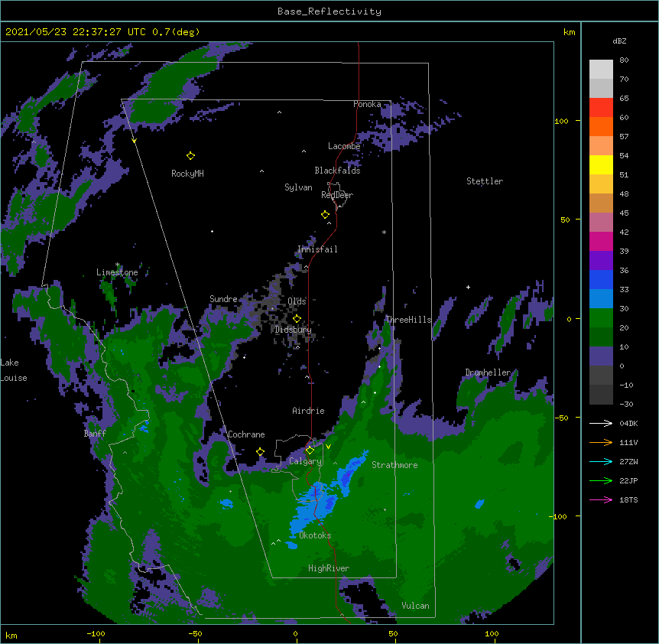
Task: Click the Base_Reflectivity title
Action: [x=329, y=11]
